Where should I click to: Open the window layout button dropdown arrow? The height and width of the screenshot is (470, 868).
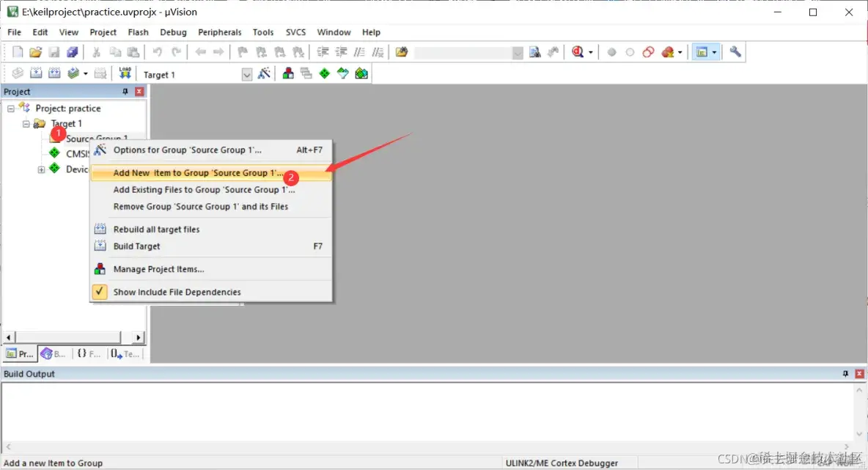[x=714, y=53]
